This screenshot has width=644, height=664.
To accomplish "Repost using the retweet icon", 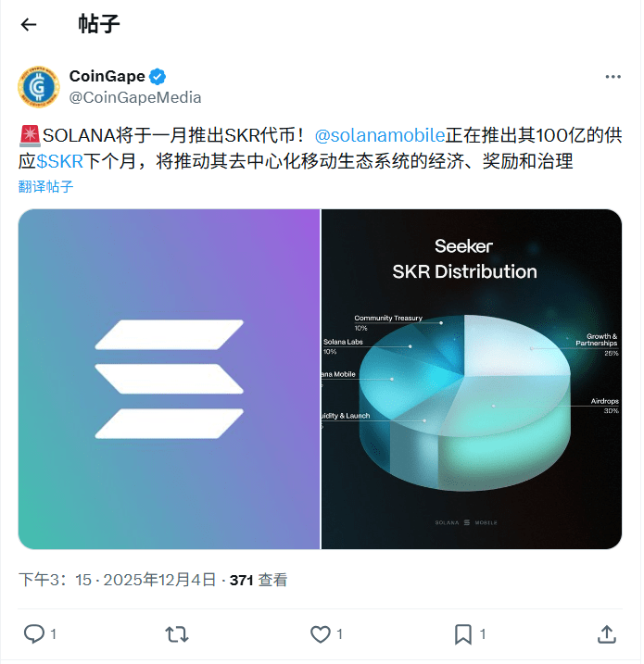I will click(177, 634).
